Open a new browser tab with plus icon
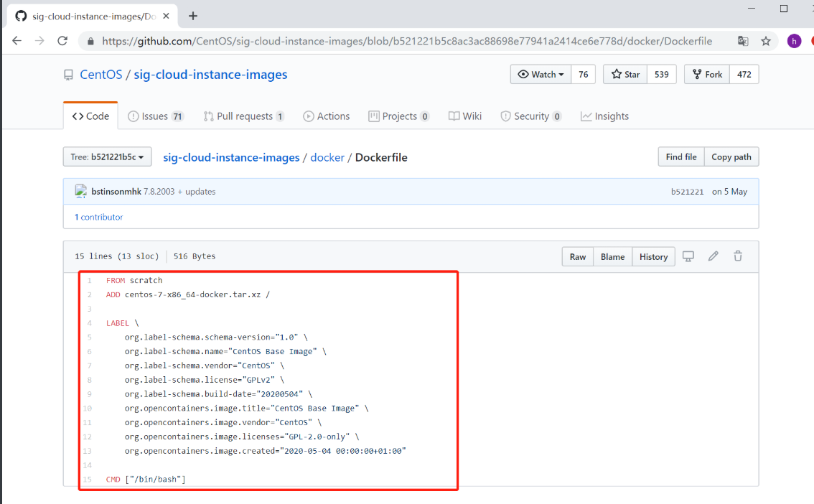The width and height of the screenshot is (814, 504). coord(192,16)
